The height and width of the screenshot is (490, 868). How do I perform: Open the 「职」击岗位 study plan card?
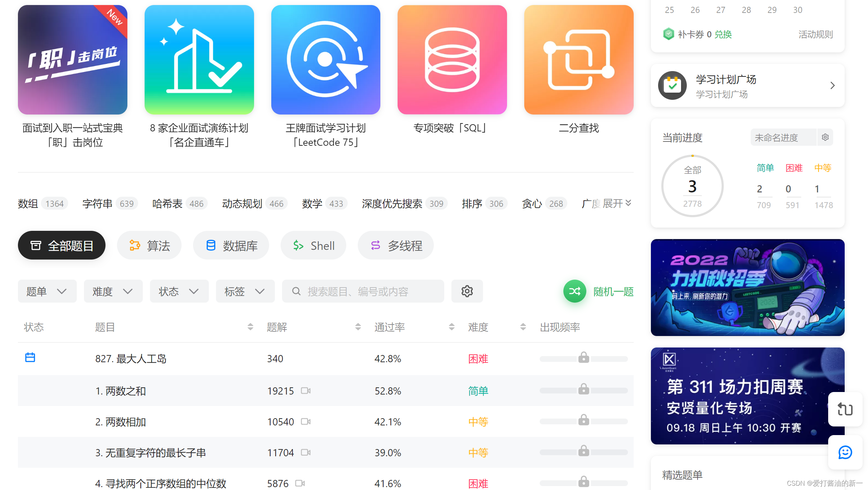[72, 60]
